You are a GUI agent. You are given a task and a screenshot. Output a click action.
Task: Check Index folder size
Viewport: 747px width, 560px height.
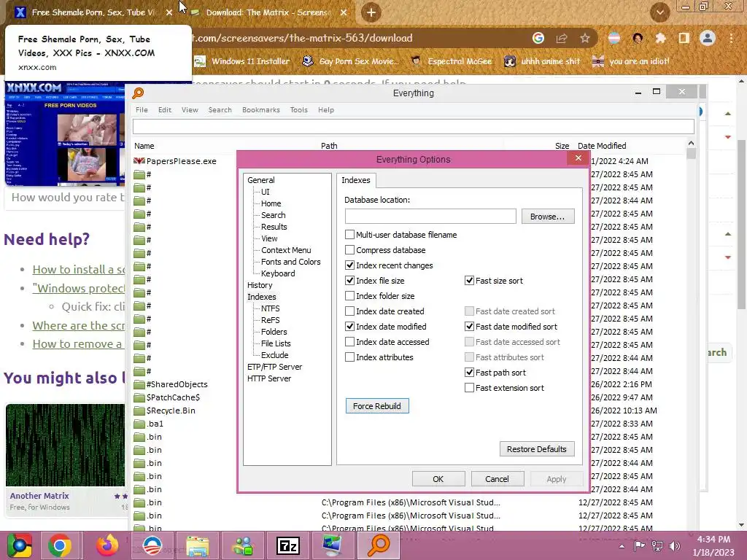point(349,296)
